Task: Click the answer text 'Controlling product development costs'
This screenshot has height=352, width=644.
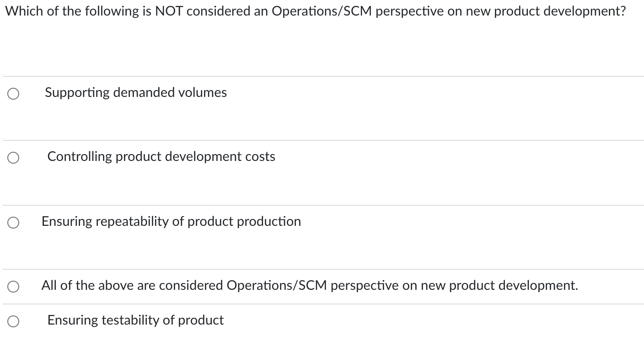Action: 161,157
